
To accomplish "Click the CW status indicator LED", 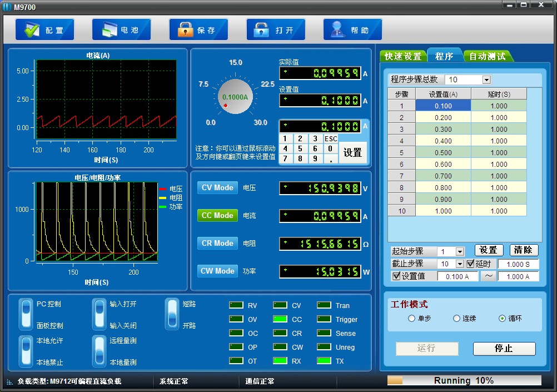I will [280, 347].
